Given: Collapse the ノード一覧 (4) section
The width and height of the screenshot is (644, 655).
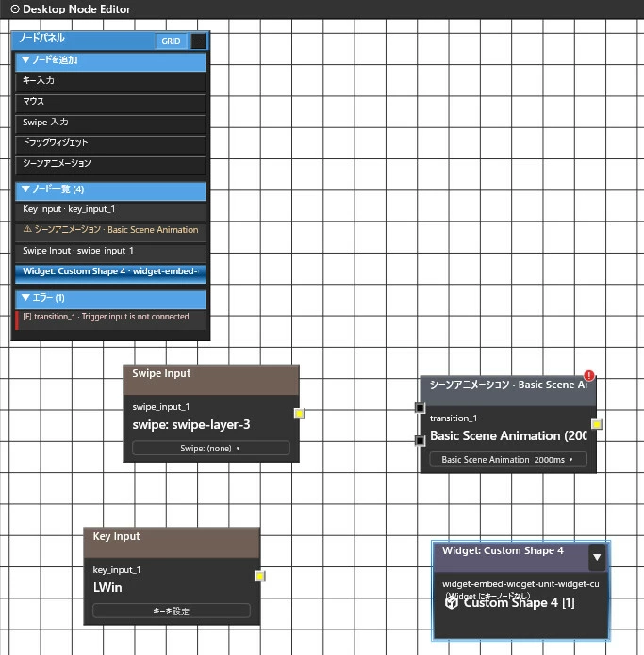Looking at the screenshot, I should point(110,190).
